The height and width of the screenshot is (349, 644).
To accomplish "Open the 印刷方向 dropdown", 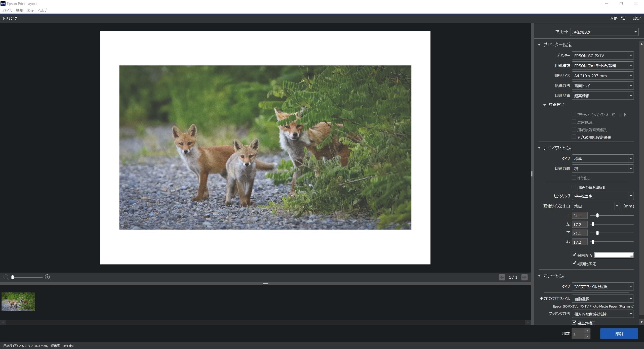I will tap(603, 169).
